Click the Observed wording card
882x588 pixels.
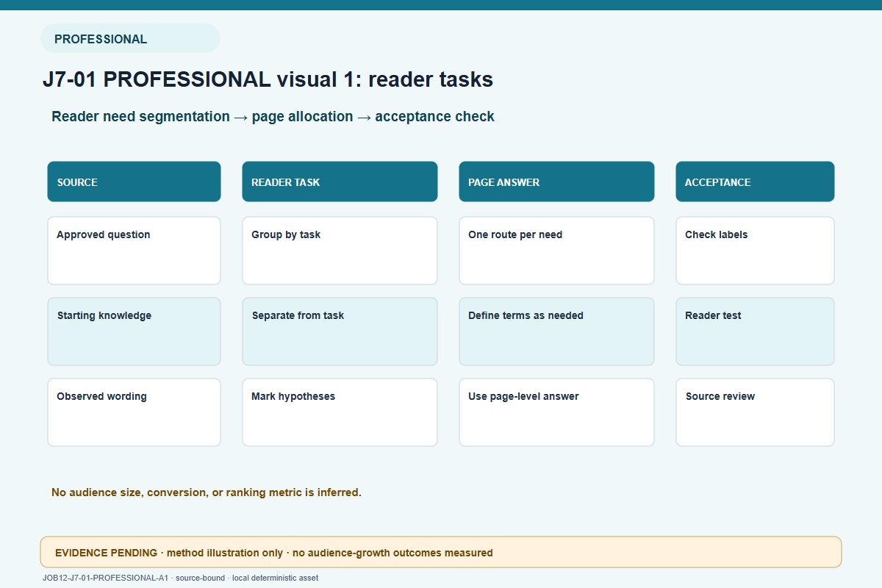point(134,412)
